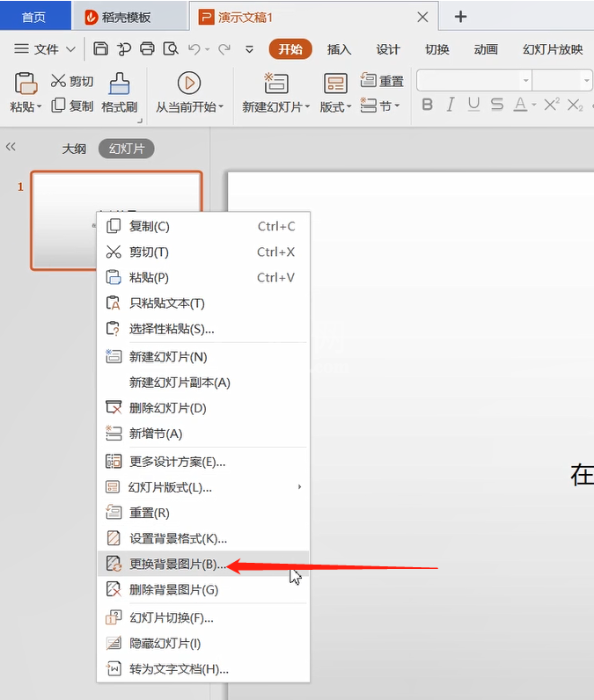The width and height of the screenshot is (594, 700).
Task: Expand the 版式 layout dropdown
Action: coord(348,107)
